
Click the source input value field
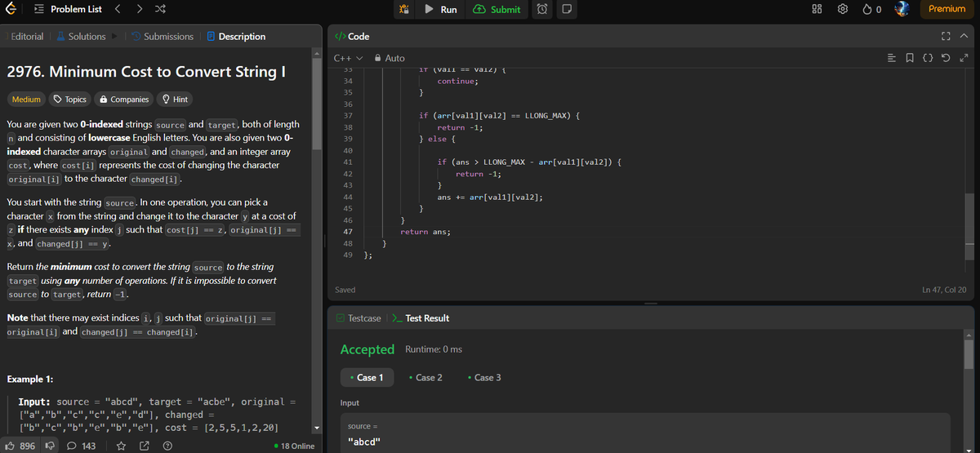(645, 442)
